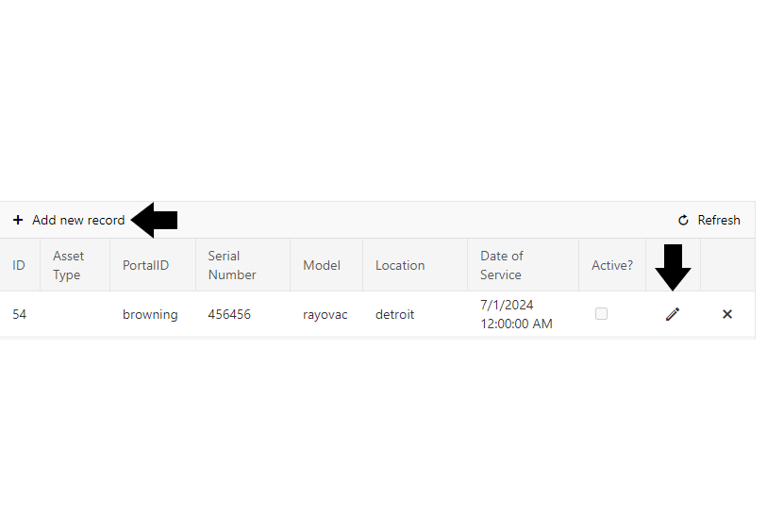767x532 pixels.
Task: Sort by the Date of Service header
Action: tap(501, 265)
